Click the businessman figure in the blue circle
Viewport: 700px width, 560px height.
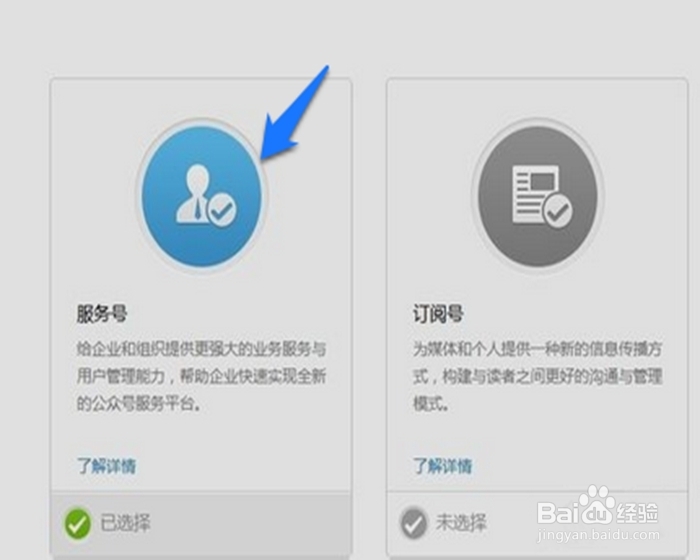click(193, 193)
